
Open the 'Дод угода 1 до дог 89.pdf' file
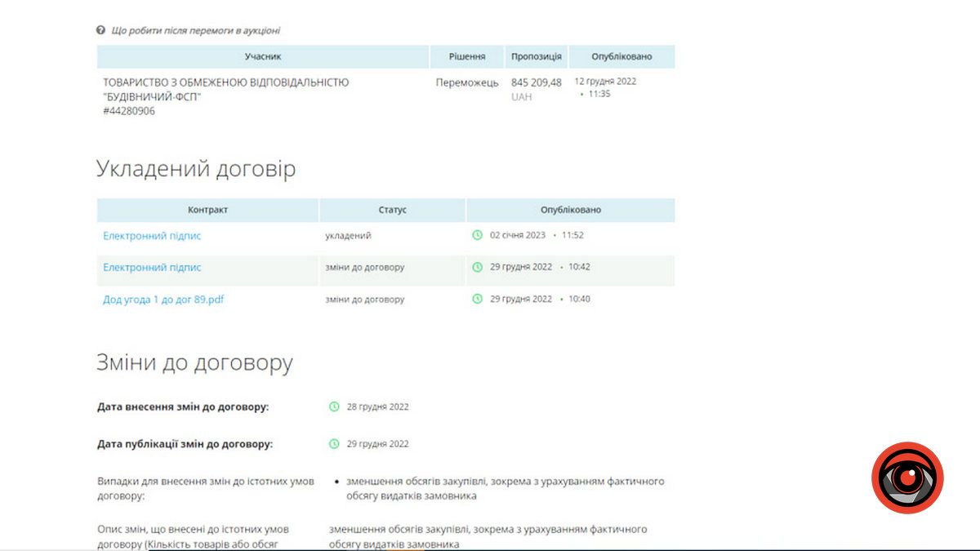point(163,300)
